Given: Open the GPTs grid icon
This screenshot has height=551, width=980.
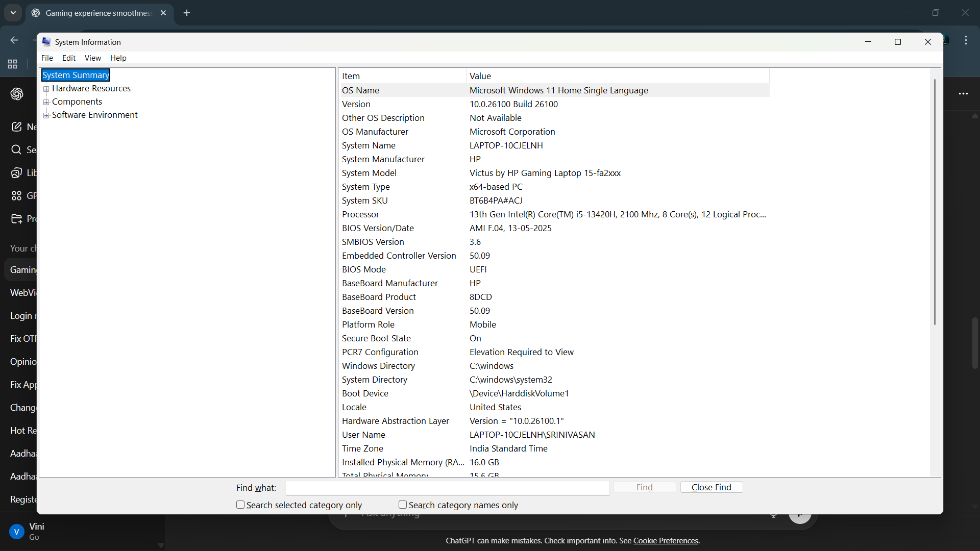Looking at the screenshot, I should coord(16,196).
